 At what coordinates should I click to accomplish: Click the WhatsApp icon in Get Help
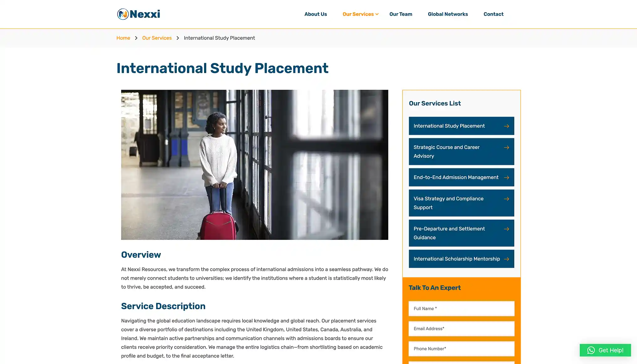click(x=591, y=350)
